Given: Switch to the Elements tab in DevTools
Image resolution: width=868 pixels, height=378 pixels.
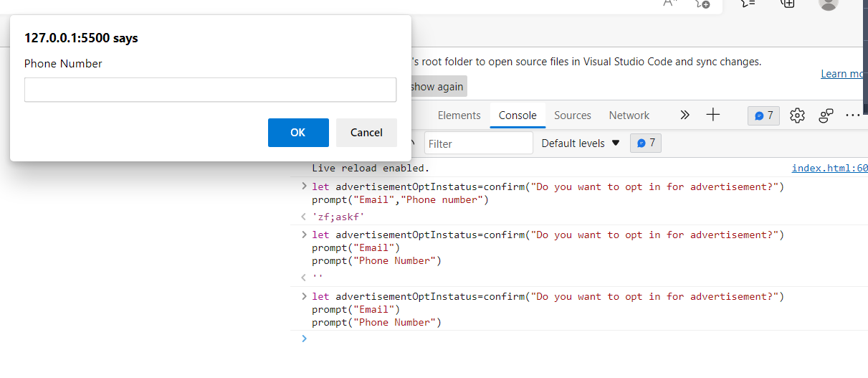Looking at the screenshot, I should [x=459, y=115].
